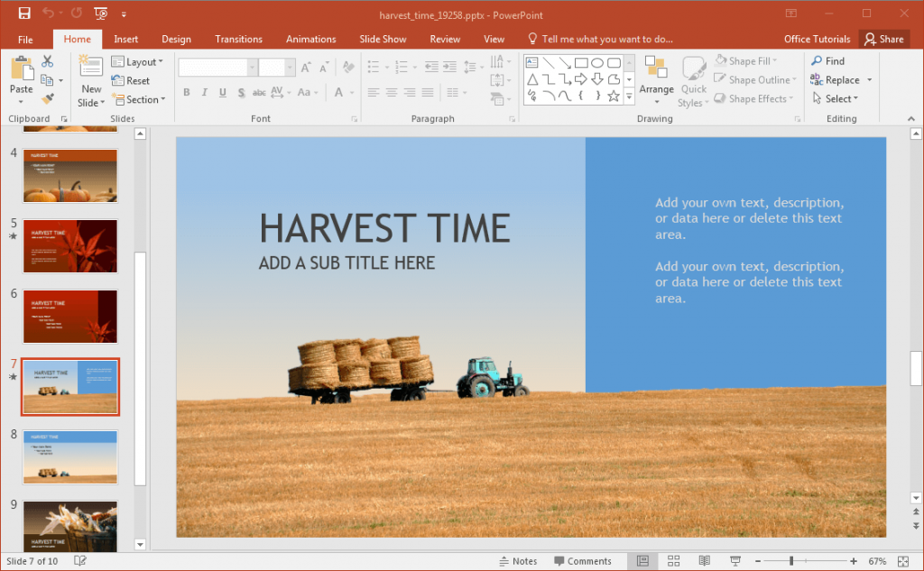Select the Format Painter tool
Image resolution: width=924 pixels, height=571 pixels.
point(45,97)
